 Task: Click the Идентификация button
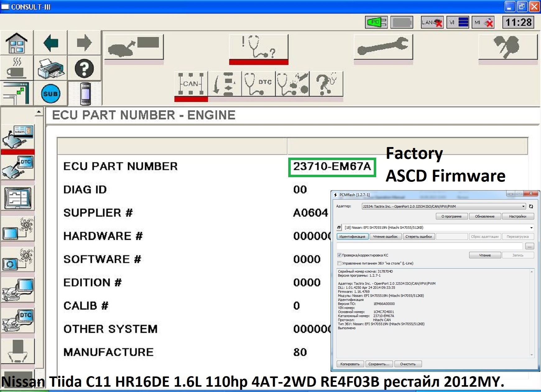point(352,237)
